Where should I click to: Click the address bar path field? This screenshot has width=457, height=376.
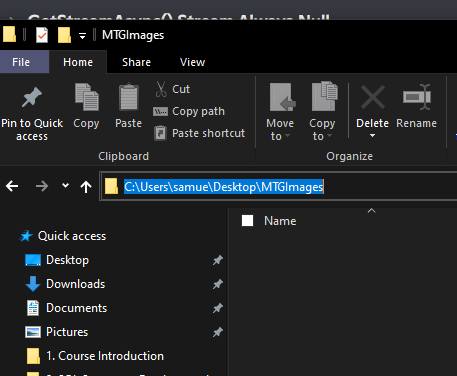coord(279,186)
